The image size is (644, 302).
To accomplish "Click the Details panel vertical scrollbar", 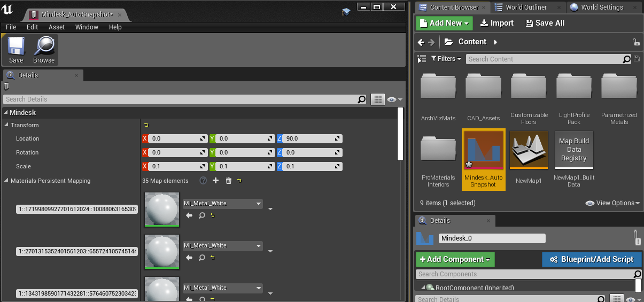I will tap(401, 134).
